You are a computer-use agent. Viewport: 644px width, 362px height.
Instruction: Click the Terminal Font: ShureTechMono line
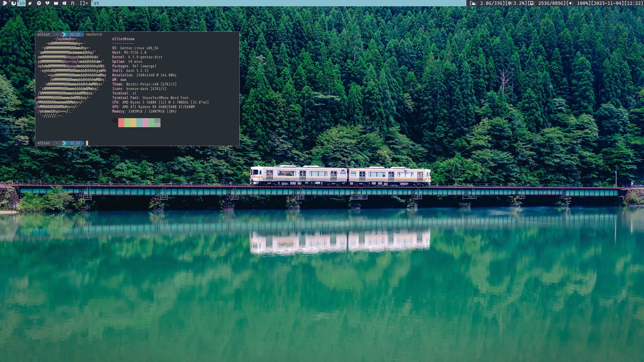[150, 98]
